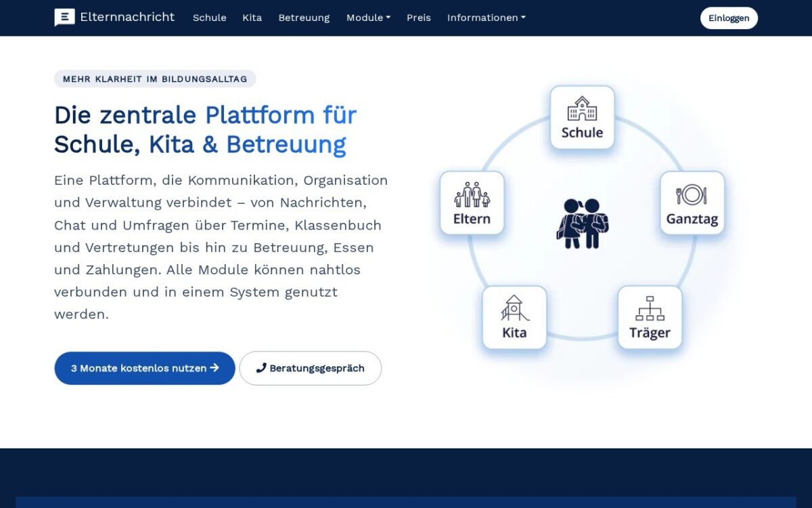
Task: Expand the Module dropdown menu
Action: tap(368, 18)
